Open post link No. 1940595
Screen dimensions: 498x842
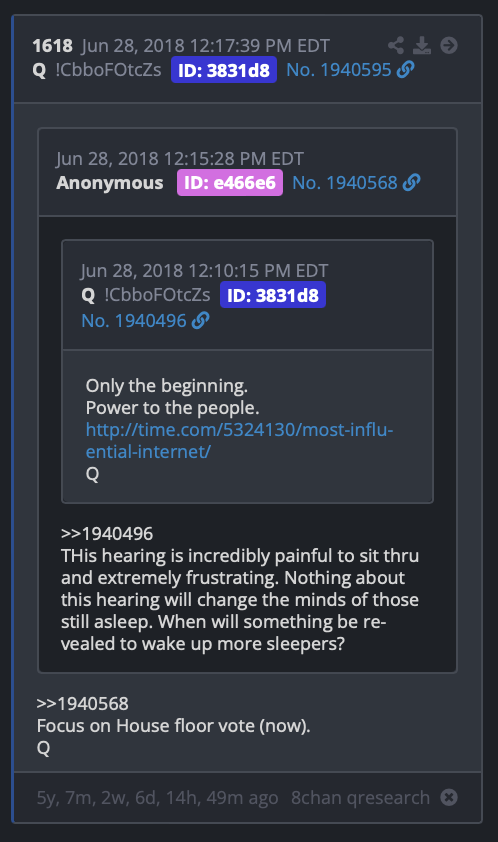click(338, 70)
